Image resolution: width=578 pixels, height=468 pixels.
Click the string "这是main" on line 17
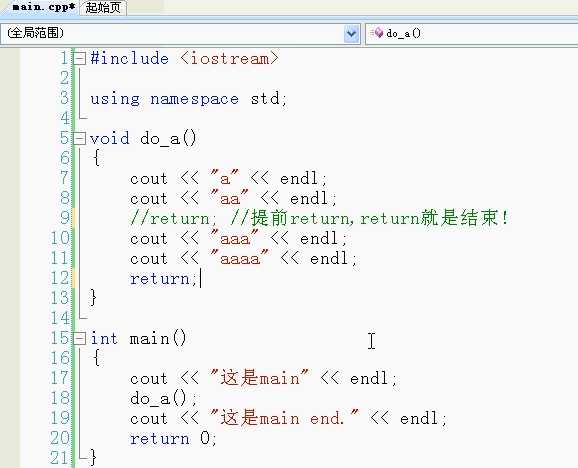point(259,378)
